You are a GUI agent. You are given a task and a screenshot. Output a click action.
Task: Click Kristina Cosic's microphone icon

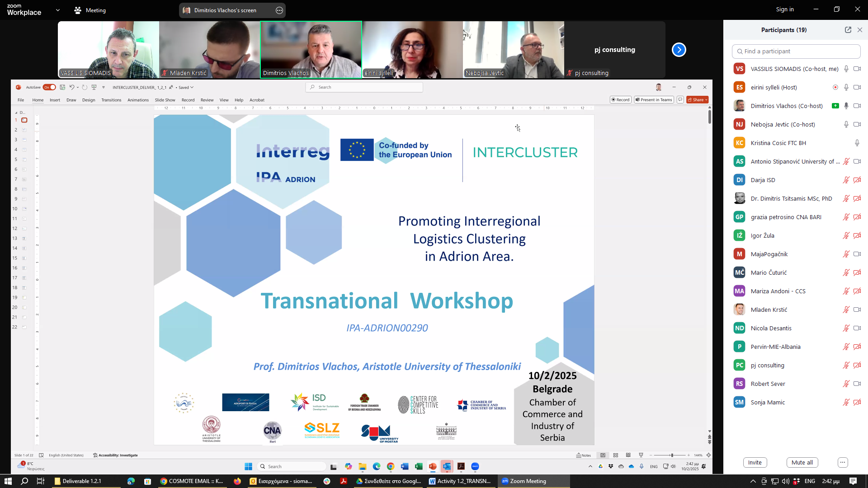(x=857, y=143)
